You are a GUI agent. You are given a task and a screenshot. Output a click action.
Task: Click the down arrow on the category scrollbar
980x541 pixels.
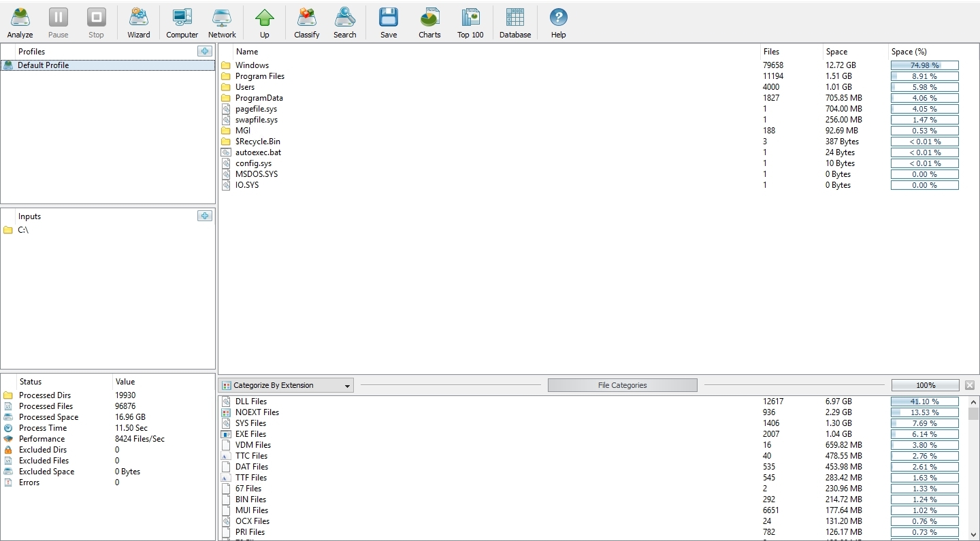point(973,535)
